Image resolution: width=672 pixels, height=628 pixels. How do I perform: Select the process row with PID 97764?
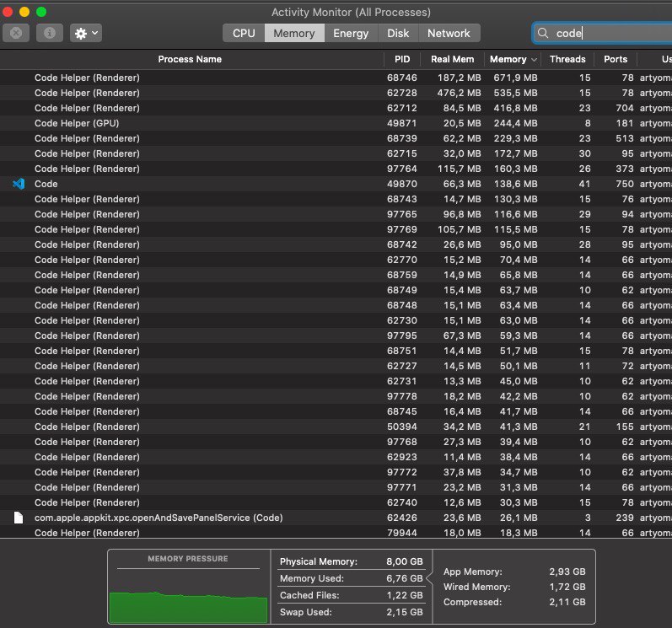(336, 169)
